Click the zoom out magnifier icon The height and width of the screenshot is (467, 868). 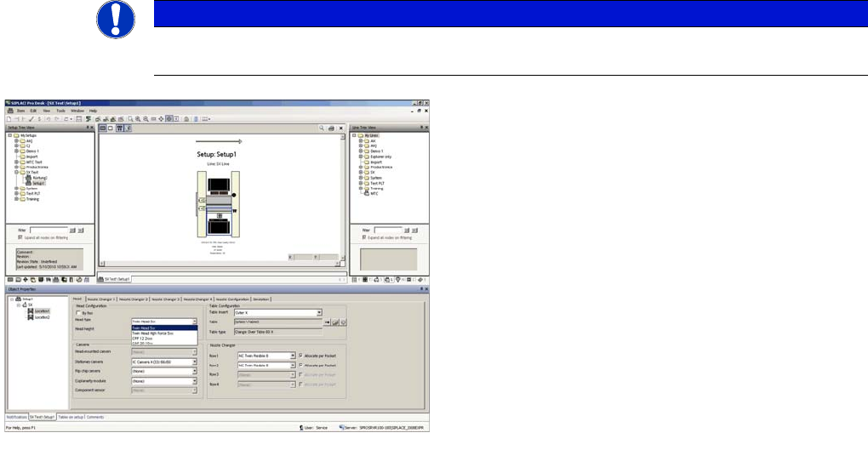click(x=146, y=118)
